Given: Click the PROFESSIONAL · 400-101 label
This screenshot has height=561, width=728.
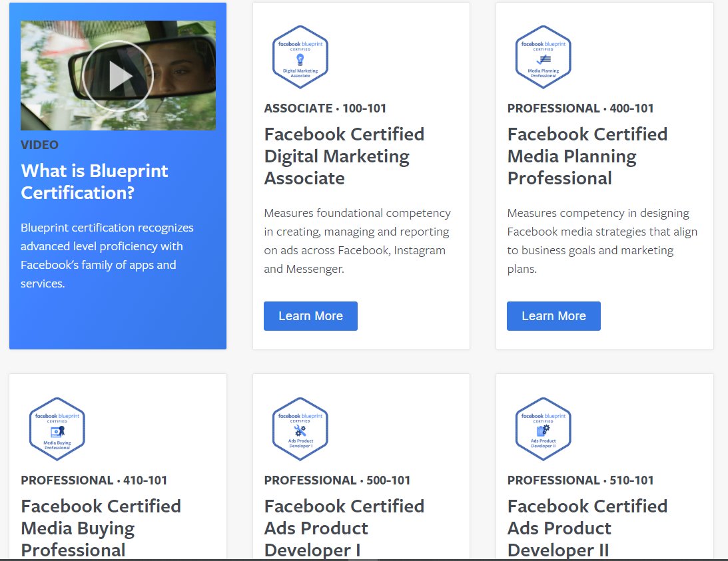Looking at the screenshot, I should pyautogui.click(x=580, y=108).
